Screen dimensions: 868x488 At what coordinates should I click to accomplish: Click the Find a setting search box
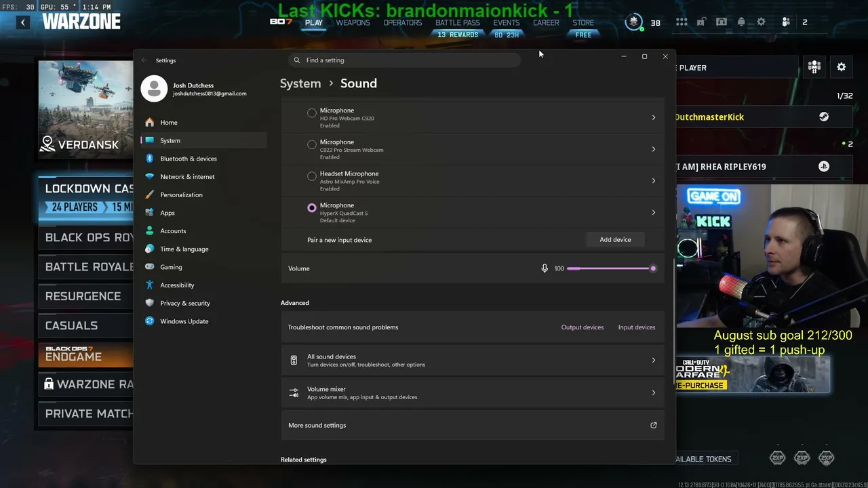405,60
